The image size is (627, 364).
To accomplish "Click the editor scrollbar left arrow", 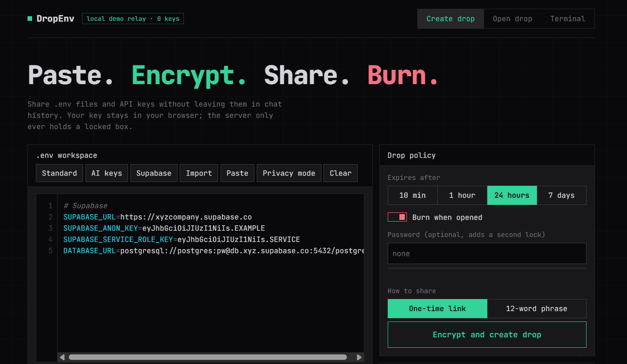I will coord(63,357).
